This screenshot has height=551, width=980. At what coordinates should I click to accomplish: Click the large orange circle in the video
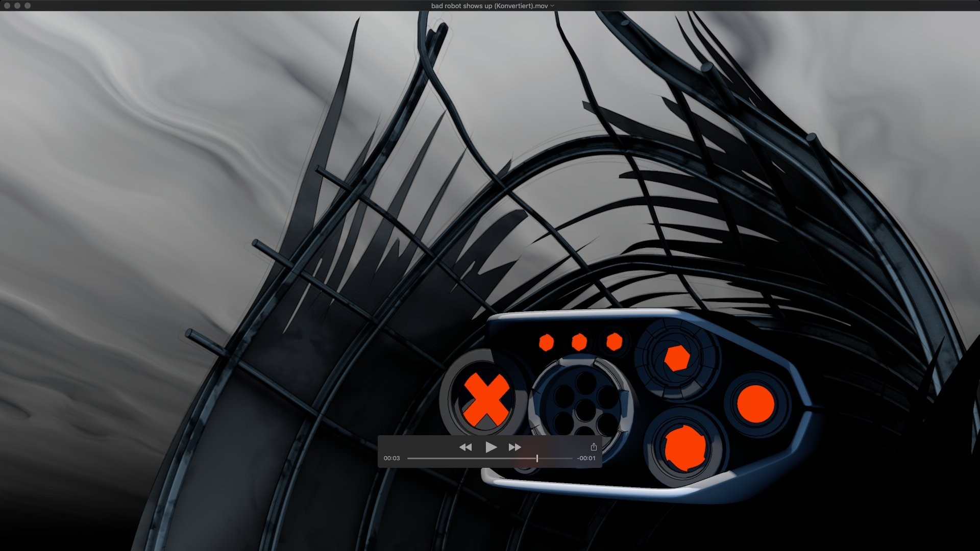(x=755, y=404)
